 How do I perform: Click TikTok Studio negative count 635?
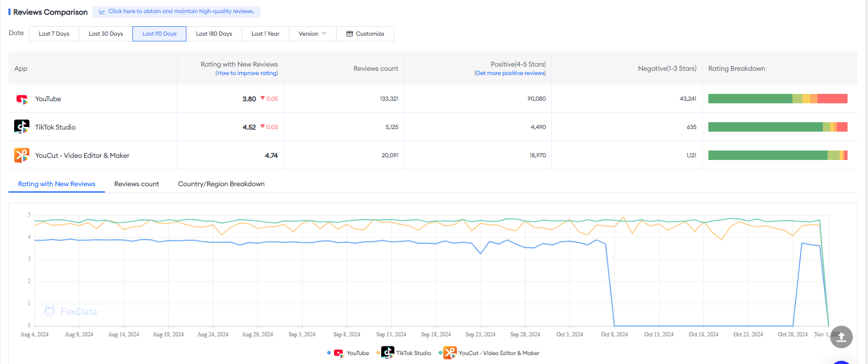(692, 127)
